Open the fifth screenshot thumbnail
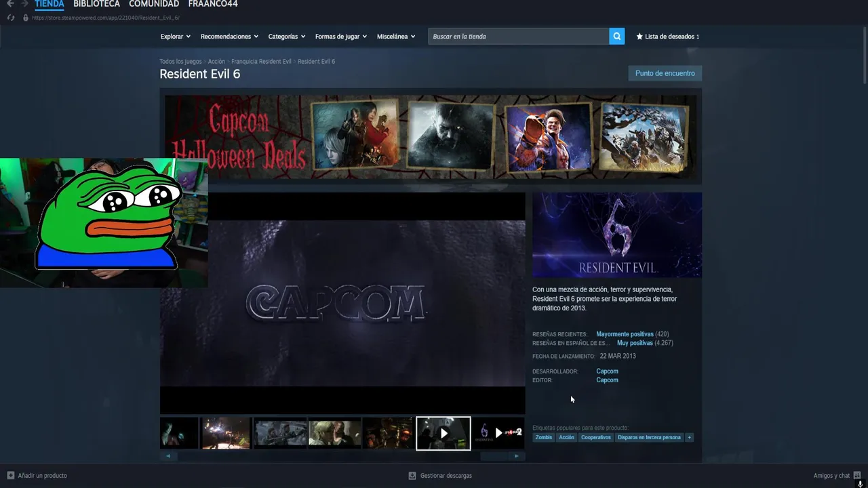Viewport: 868px width, 488px height. tap(388, 433)
